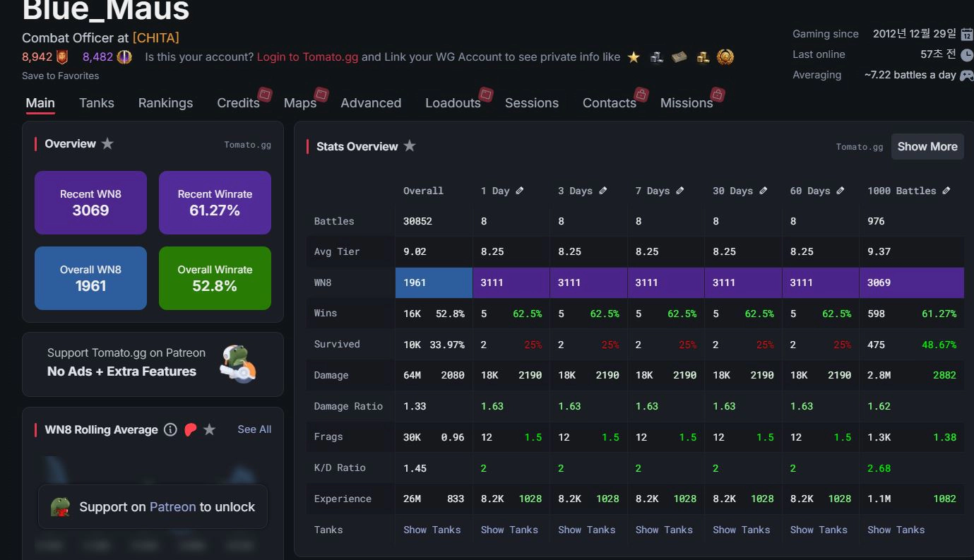Edit the 1000 Battles column with pencil icon
Screen dimensions: 974x560
click(946, 191)
